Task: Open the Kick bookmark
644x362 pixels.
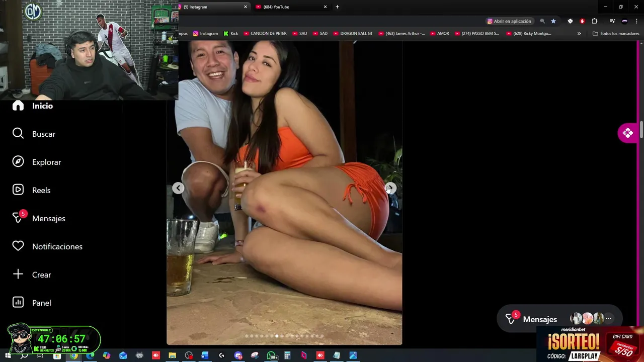Action: (x=231, y=34)
